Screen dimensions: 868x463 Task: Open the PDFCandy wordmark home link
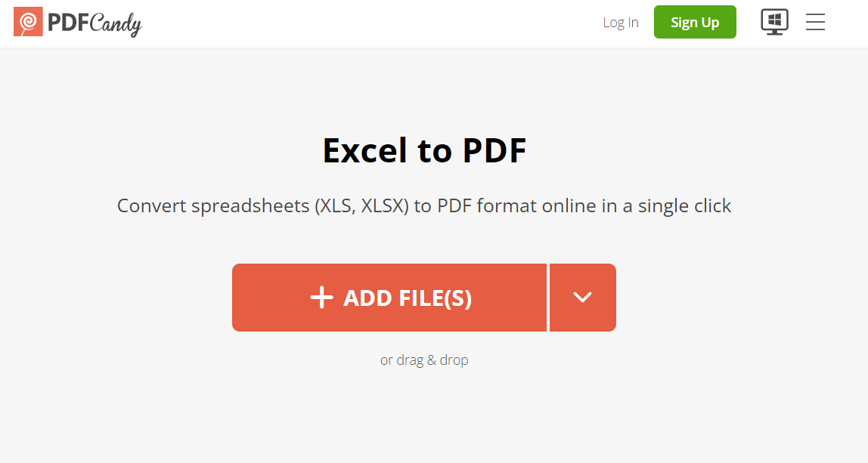[95, 23]
